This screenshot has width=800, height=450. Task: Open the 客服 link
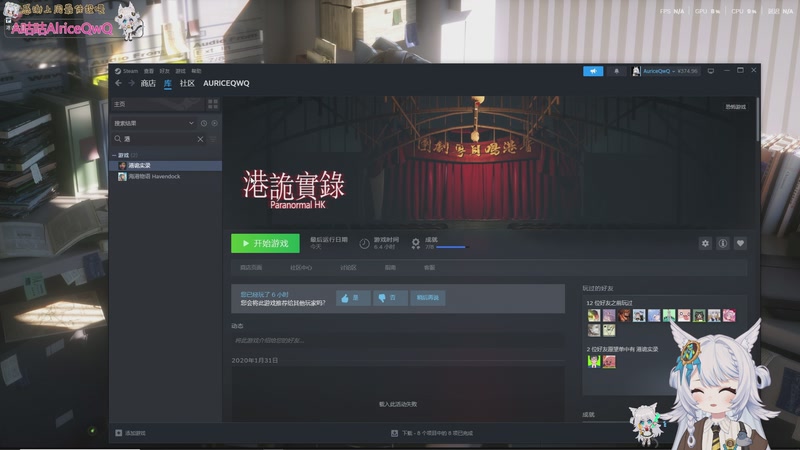pos(429,267)
